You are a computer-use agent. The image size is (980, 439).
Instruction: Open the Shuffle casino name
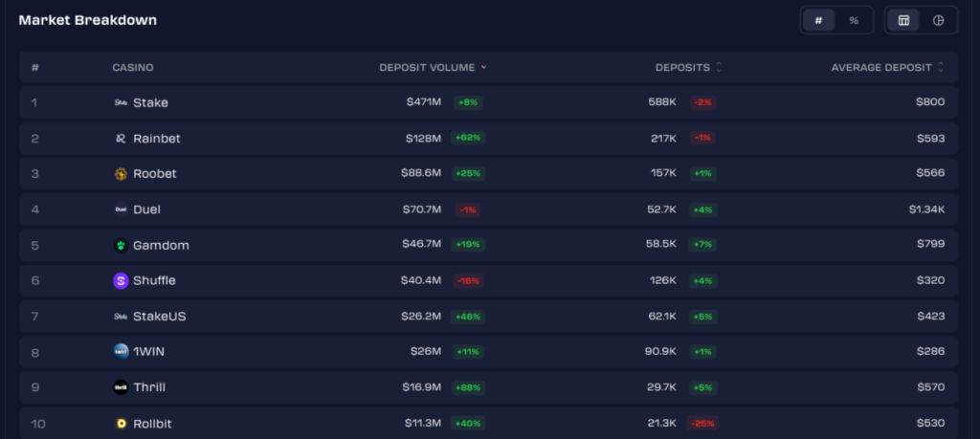pos(154,281)
